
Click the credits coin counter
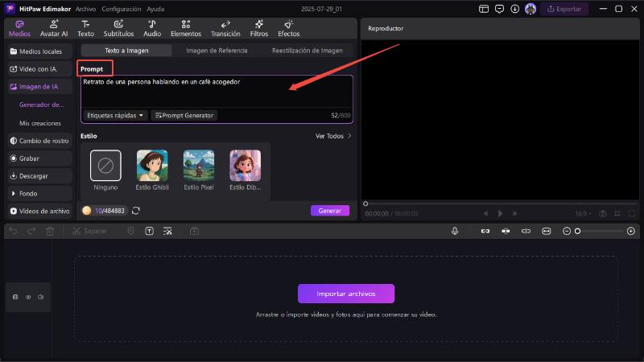(x=105, y=211)
